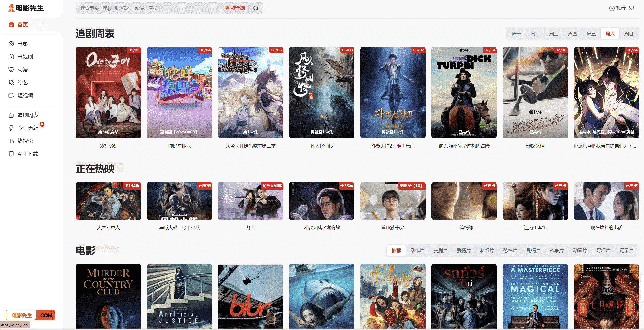This screenshot has width=644, height=330.
Task: Switch the weekly schedule to 周三
Action: 554,34
